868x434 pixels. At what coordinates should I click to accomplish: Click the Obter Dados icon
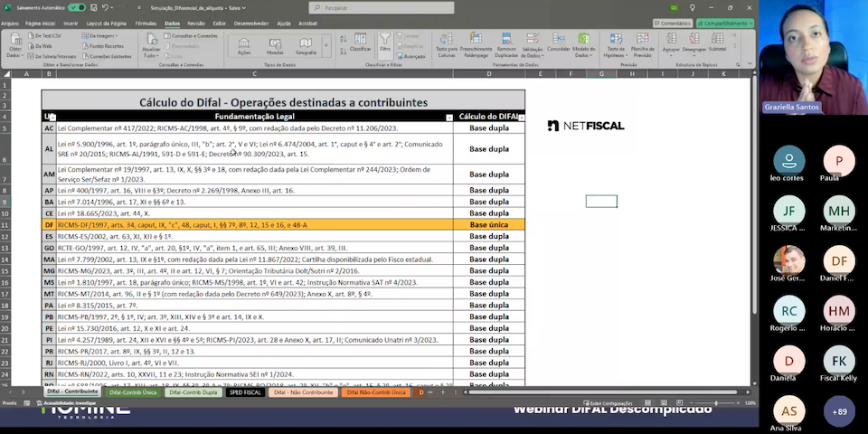(15, 40)
